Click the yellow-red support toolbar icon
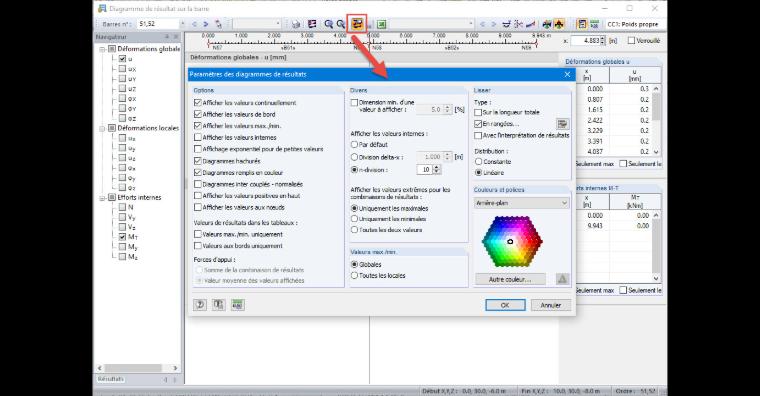This screenshot has height=396, width=760. (x=558, y=24)
